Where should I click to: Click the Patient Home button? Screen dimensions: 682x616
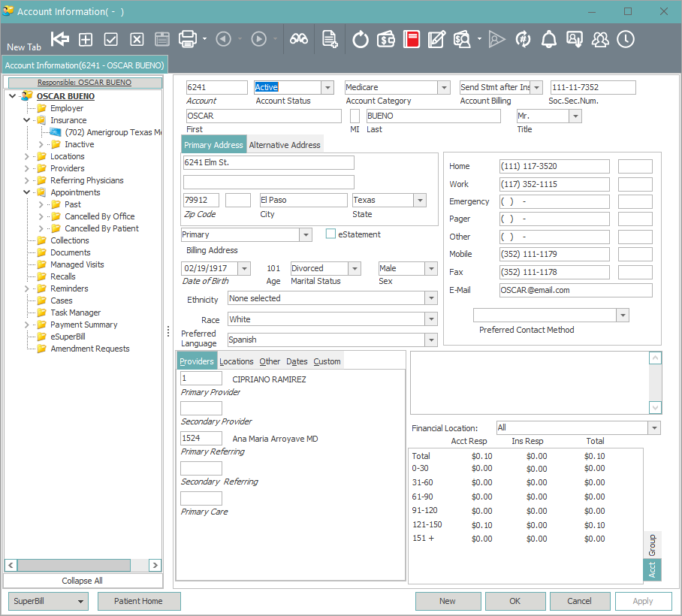[x=139, y=601]
